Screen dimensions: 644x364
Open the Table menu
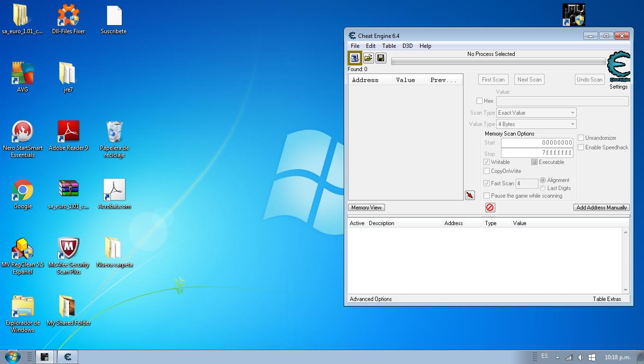coord(389,46)
